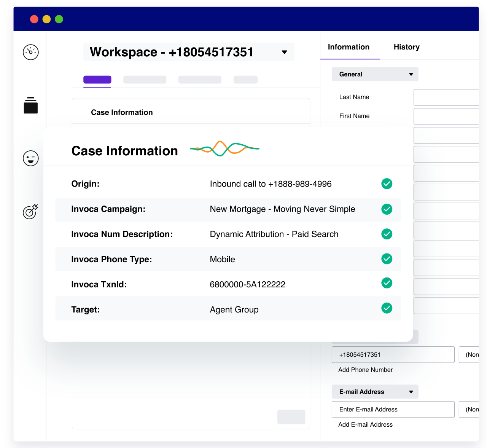487x448 pixels.
Task: Switch to the Information tab
Action: point(349,47)
